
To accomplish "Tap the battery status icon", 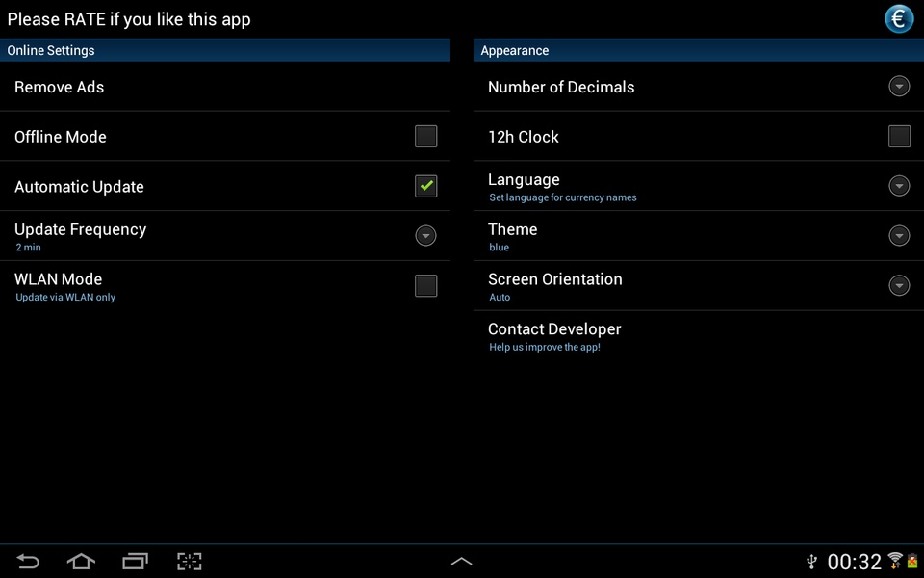I will point(912,561).
